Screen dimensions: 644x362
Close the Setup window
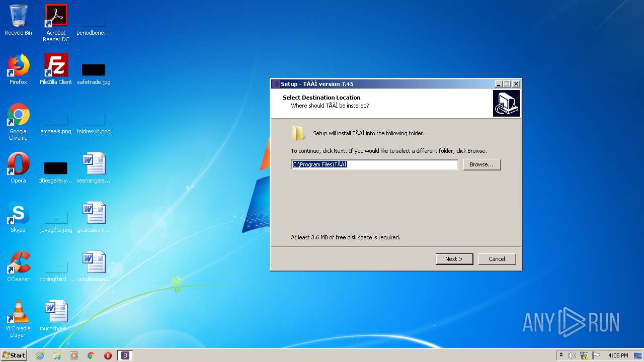[x=516, y=84]
